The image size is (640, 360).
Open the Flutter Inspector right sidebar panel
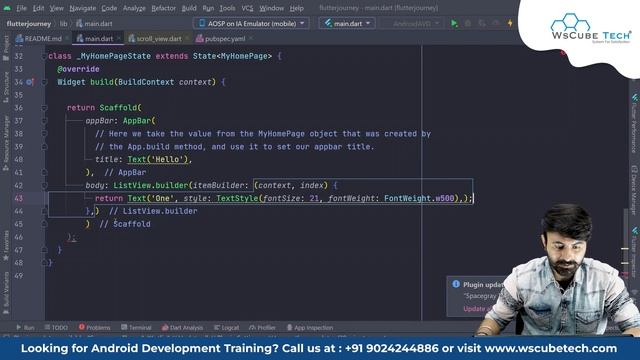[x=634, y=252]
